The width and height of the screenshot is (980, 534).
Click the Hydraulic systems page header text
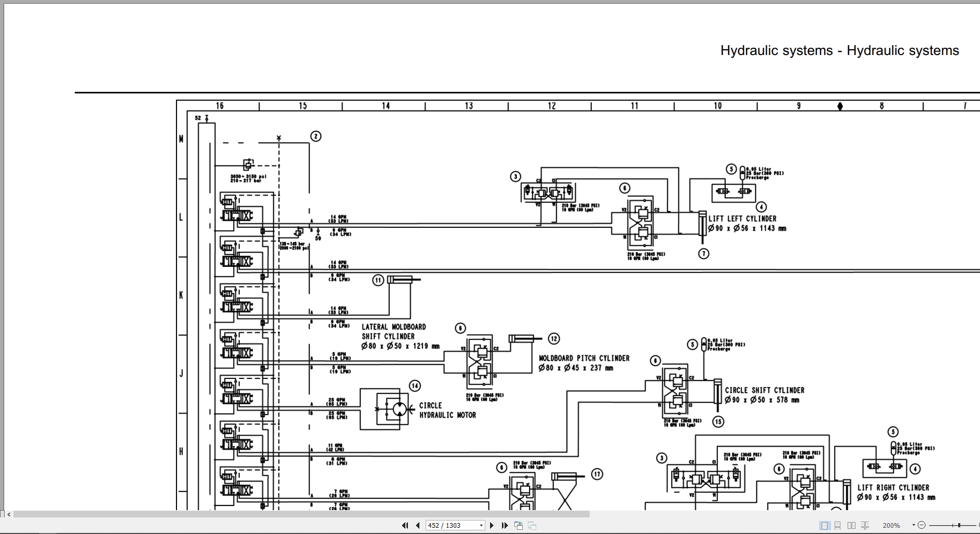[x=839, y=50]
